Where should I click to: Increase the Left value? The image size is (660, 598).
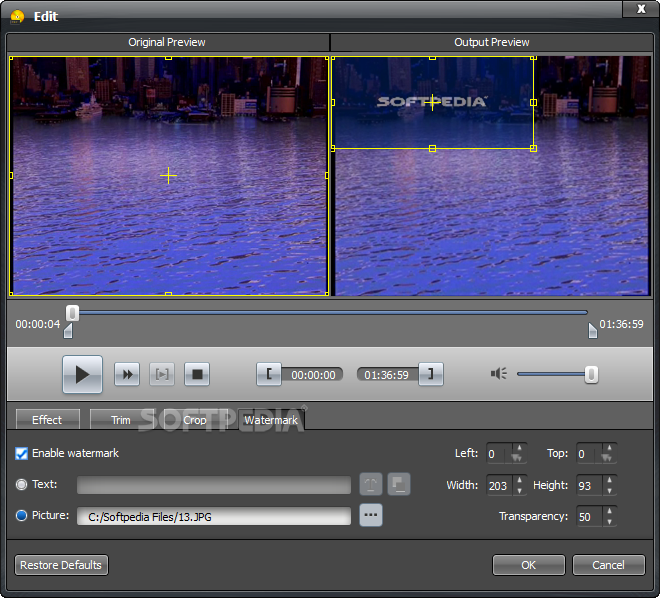[x=519, y=448]
